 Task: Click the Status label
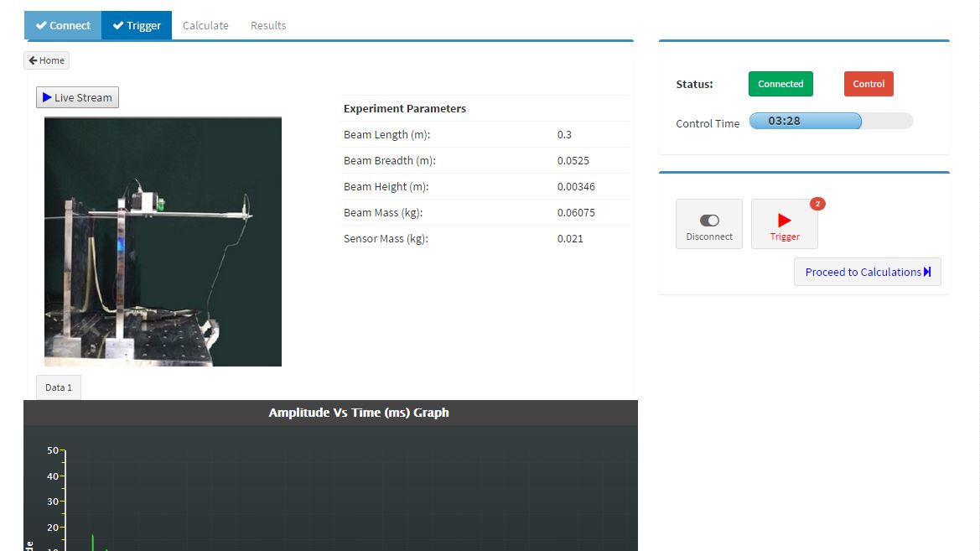[x=694, y=85]
